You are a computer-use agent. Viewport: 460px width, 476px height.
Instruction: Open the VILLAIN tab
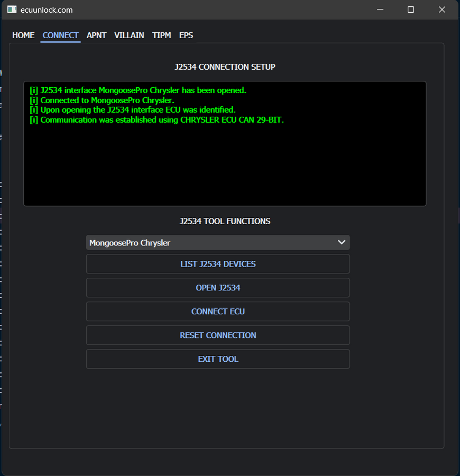(x=129, y=35)
